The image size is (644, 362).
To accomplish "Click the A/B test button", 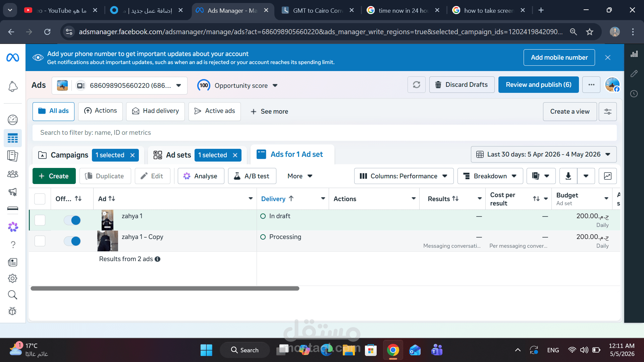I will [252, 176].
